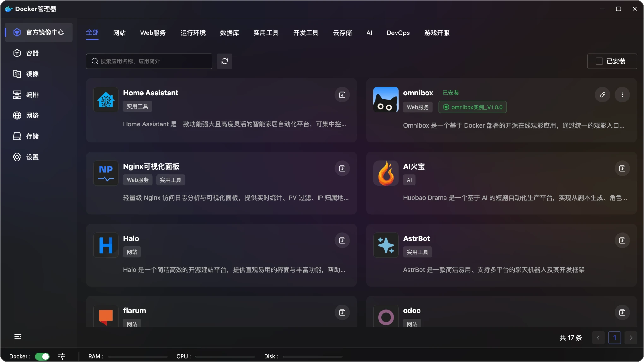
Task: Toggle the Docker service switch
Action: (42, 356)
